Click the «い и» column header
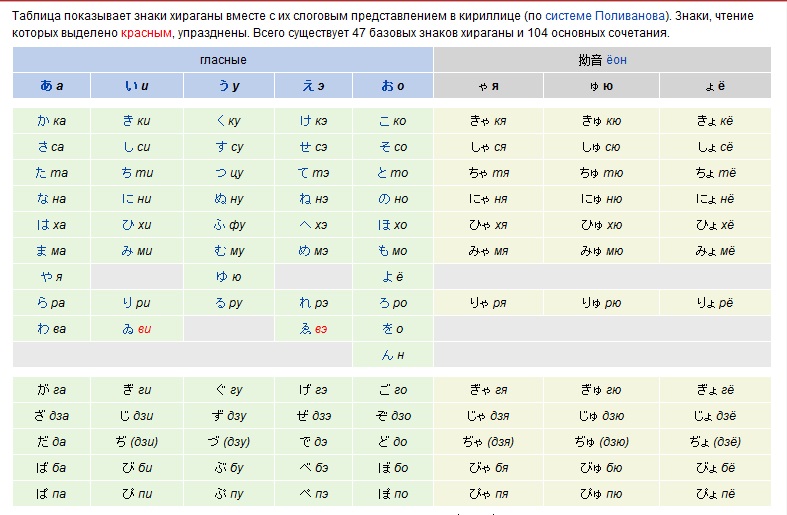Viewport: 787px width, 515px height. click(137, 86)
